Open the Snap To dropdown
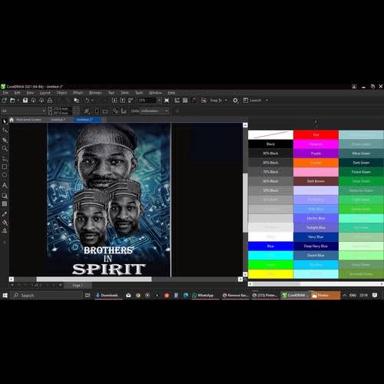Image resolution: width=384 pixels, height=384 pixels. [219, 100]
